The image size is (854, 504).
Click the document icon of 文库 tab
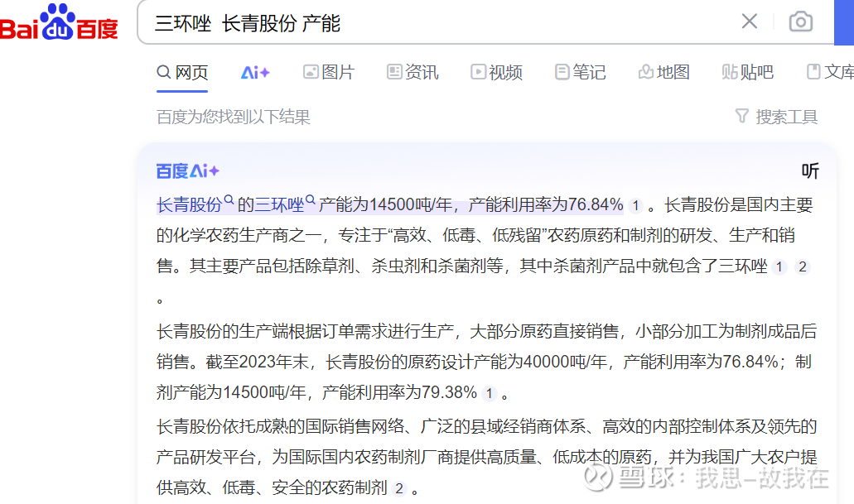point(813,72)
